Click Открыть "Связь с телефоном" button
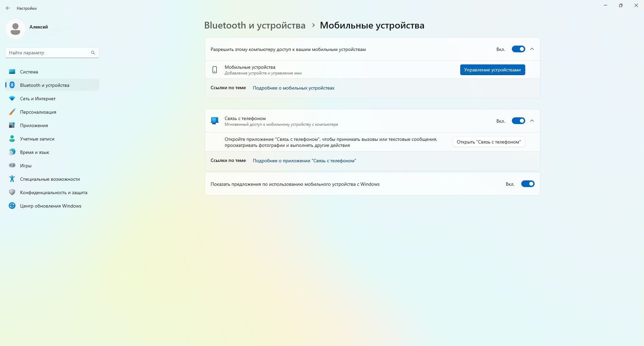The height and width of the screenshot is (346, 644). click(x=489, y=142)
